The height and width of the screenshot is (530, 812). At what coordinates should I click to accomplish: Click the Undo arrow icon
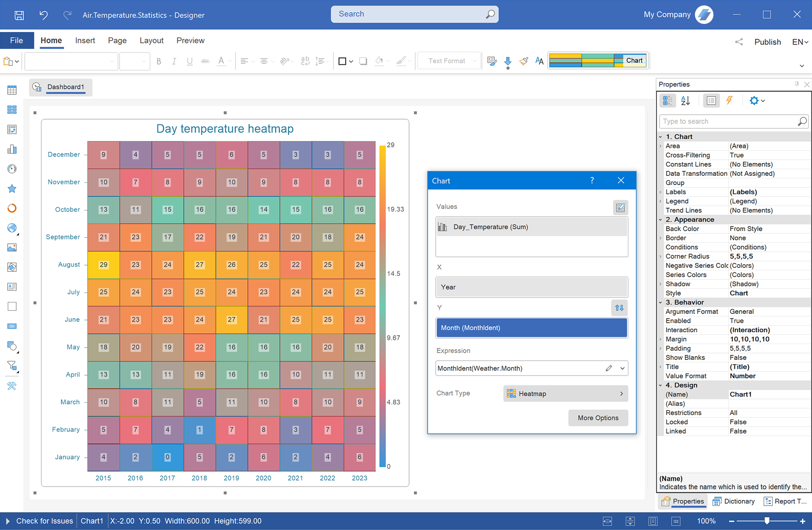pos(43,15)
